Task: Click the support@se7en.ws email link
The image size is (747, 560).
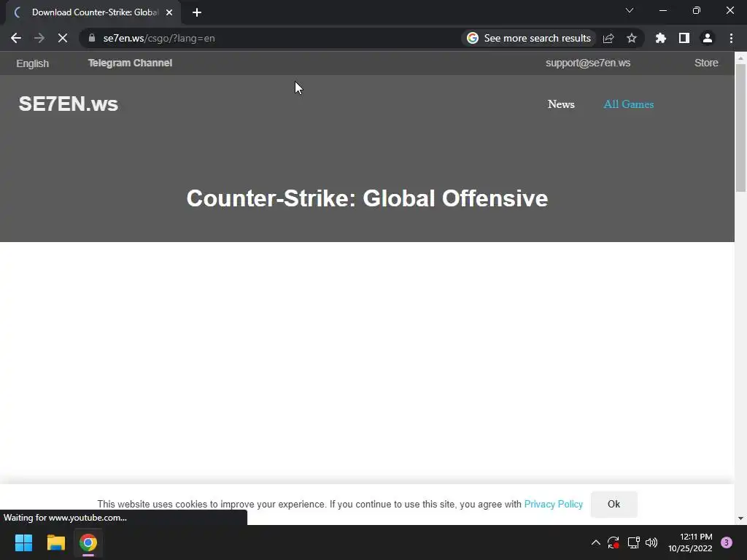Action: click(x=588, y=63)
